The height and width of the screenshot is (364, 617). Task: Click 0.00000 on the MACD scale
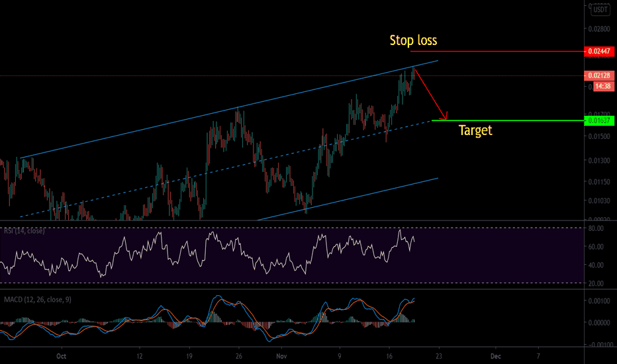point(599,322)
